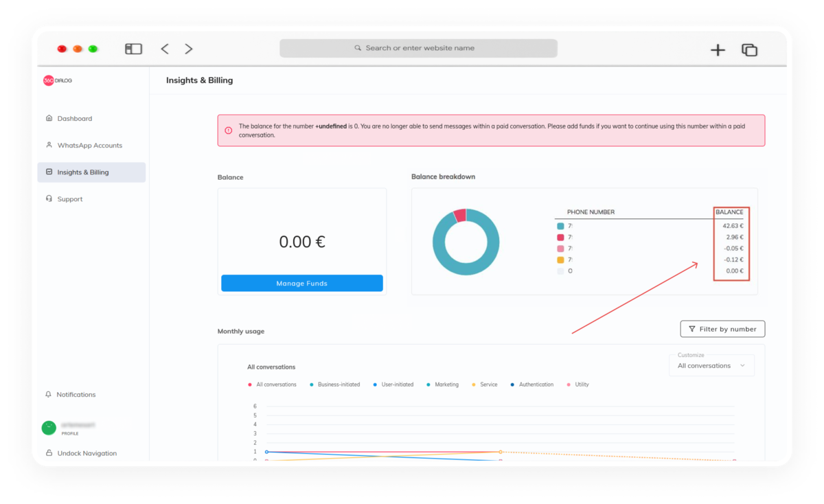The image size is (824, 504).
Task: Click the balance donut chart
Action: 466,242
